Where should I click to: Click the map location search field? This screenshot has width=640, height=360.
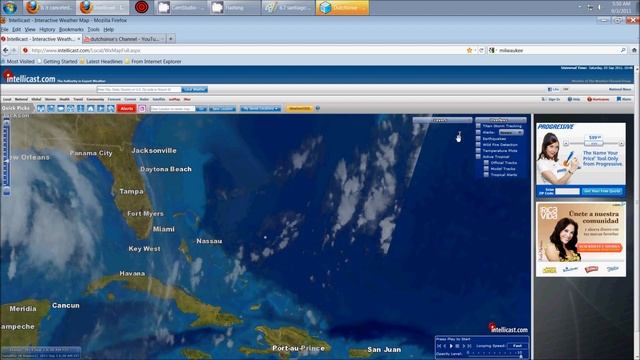pyautogui.click(x=173, y=109)
